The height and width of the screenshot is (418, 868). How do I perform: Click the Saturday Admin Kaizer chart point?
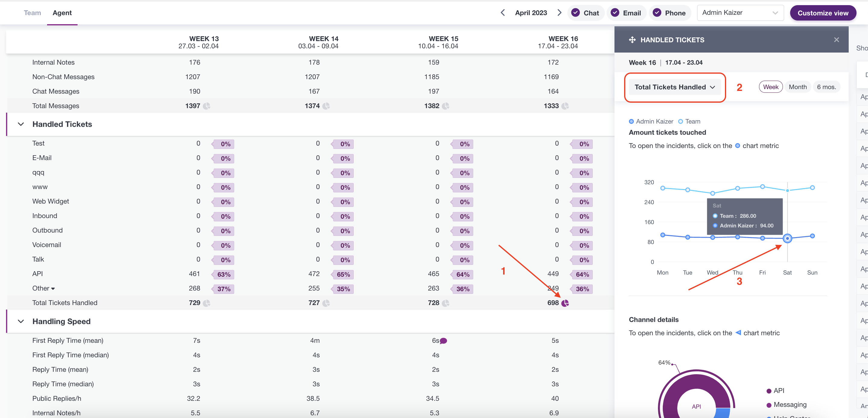click(x=787, y=238)
